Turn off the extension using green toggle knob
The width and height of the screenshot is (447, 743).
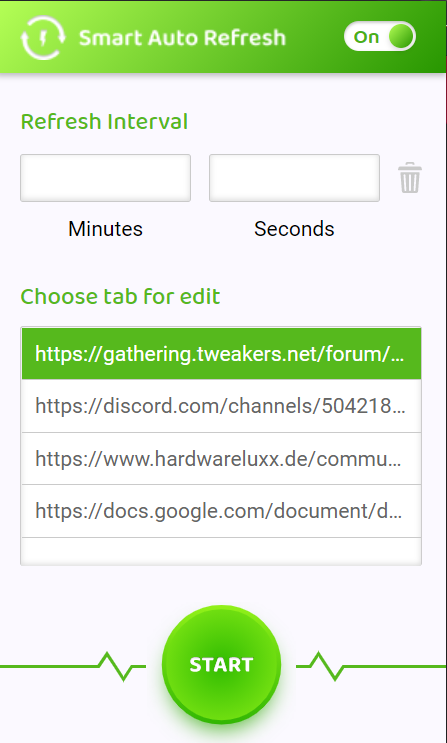click(x=401, y=36)
